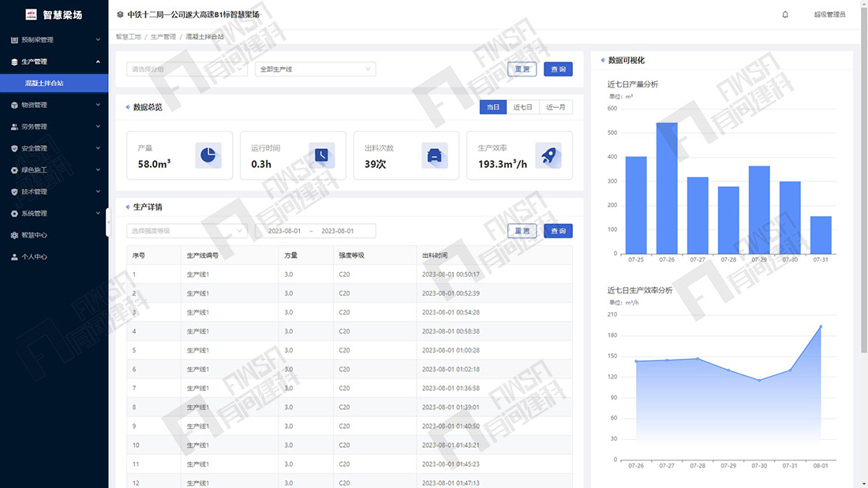Click the end date 2023-08-01 field
Image resolution: width=868 pixels, height=488 pixels.
click(x=337, y=231)
